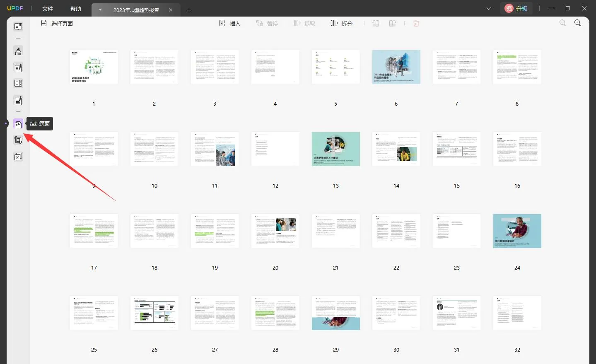Select page 15 thumbnail

pos(457,149)
